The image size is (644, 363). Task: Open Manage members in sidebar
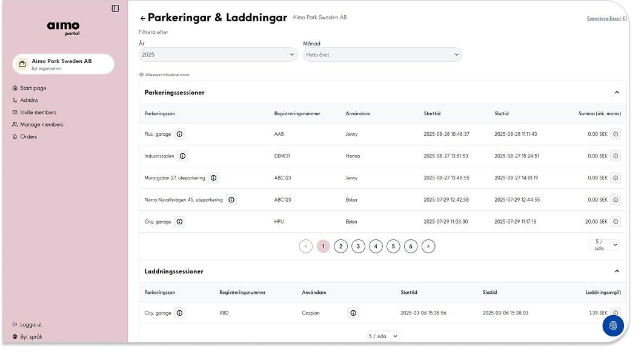tap(41, 124)
